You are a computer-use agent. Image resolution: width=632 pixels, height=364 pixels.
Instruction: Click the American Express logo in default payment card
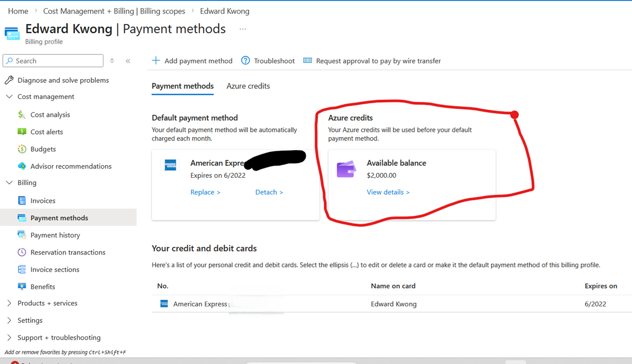coord(170,165)
